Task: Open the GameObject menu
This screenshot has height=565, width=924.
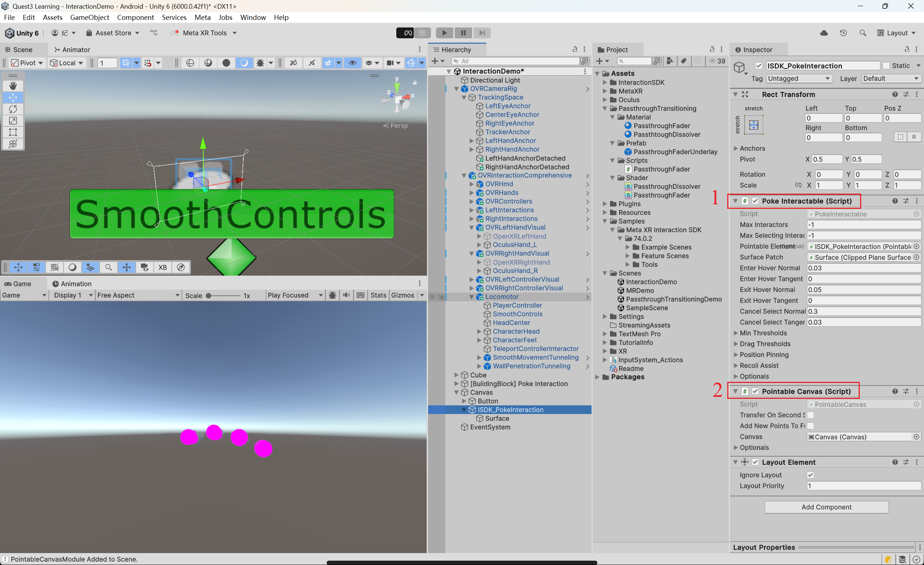Action: pyautogui.click(x=90, y=17)
